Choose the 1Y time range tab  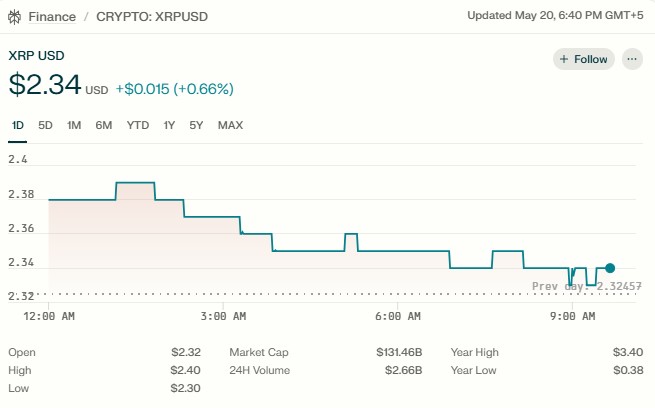(x=169, y=125)
